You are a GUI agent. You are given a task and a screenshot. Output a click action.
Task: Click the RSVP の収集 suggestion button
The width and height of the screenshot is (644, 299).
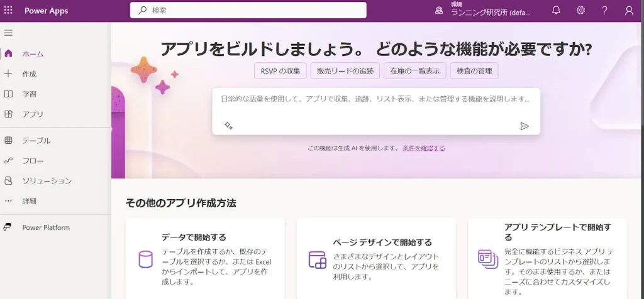280,71
